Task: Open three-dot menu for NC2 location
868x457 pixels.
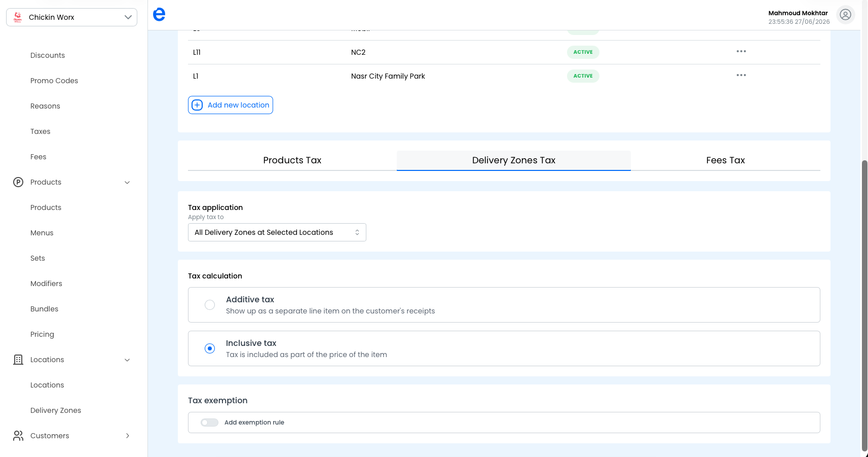Action: coord(741,51)
